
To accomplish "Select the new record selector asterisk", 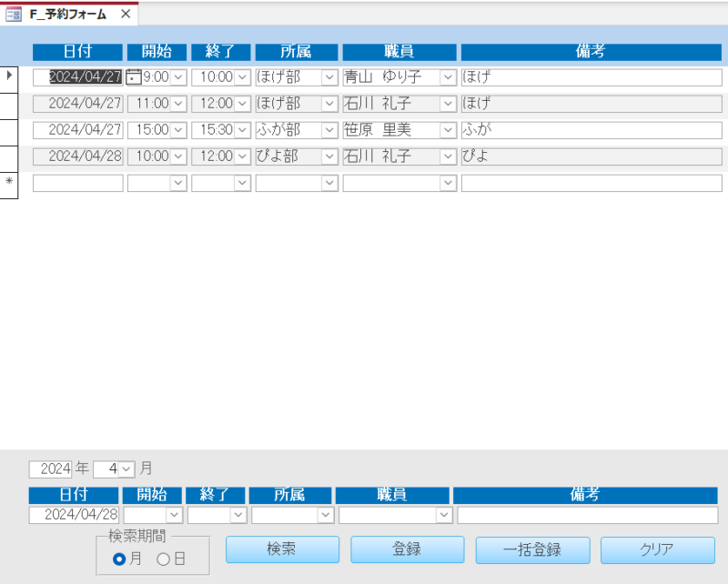I will click(9, 186).
